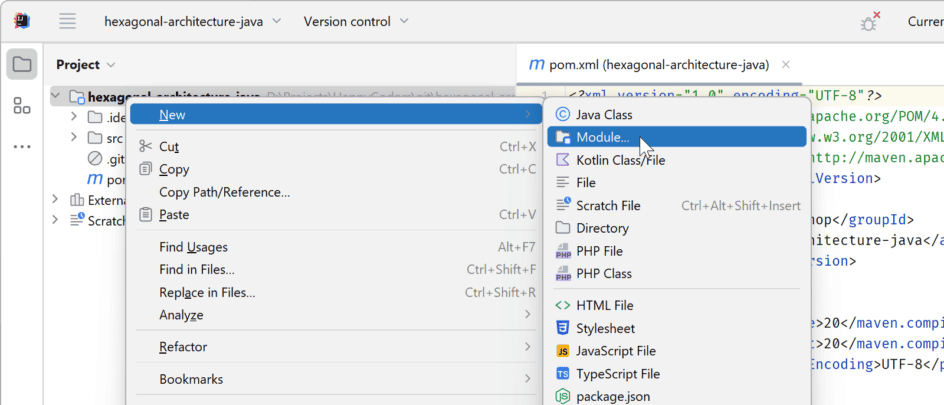Screen dimensions: 944x405
Task: Open the Structure tool window icon
Action: coord(22,105)
